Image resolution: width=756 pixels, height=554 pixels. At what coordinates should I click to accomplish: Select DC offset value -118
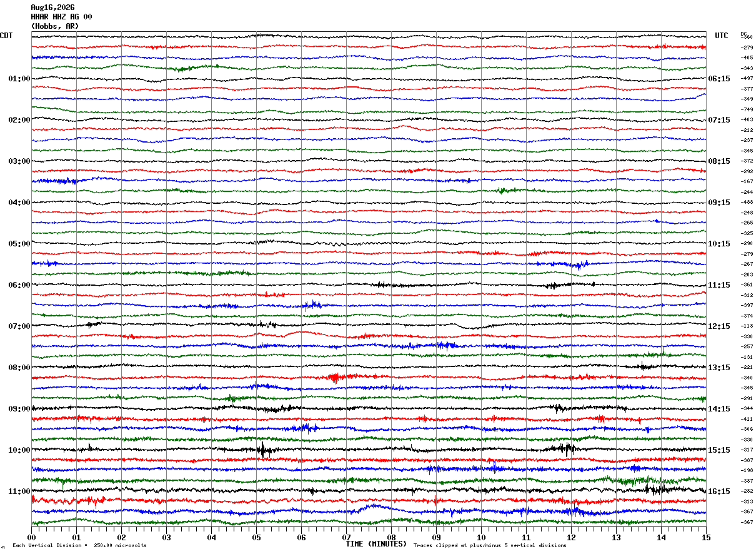point(747,326)
